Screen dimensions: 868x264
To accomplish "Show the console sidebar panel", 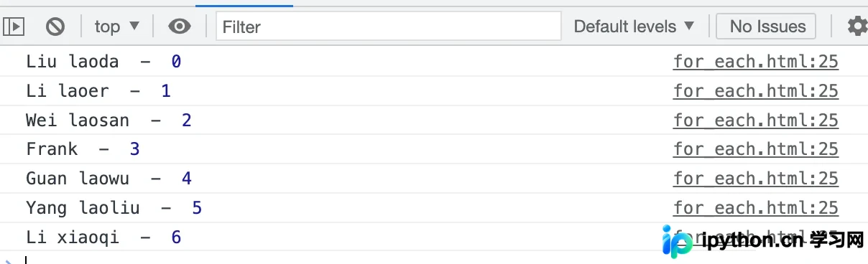I will (x=14, y=27).
